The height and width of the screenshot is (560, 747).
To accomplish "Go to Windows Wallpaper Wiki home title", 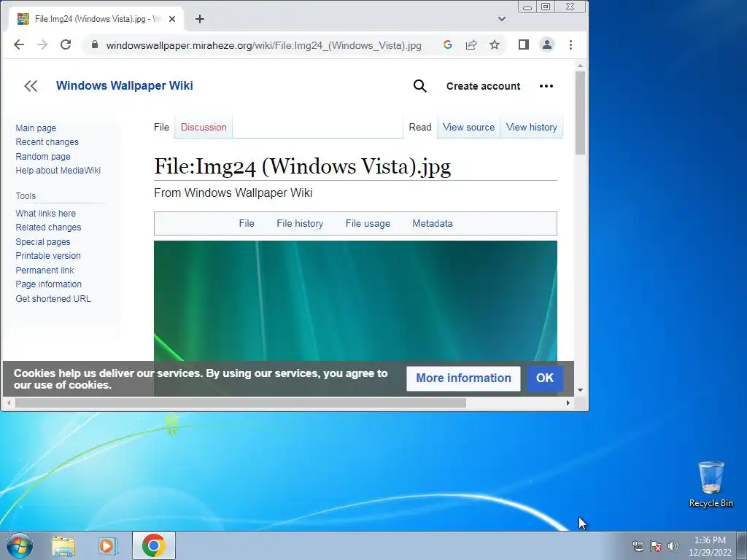I will pos(124,86).
